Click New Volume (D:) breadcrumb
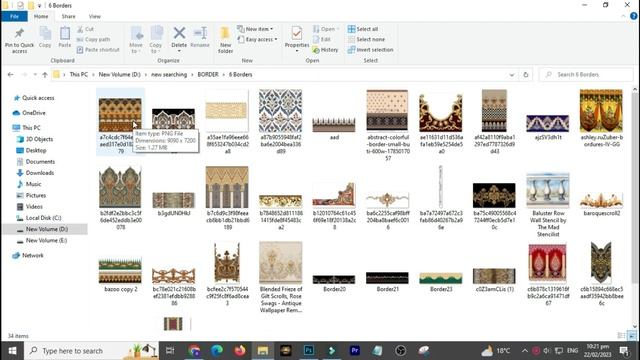The image size is (640, 360). [x=119, y=75]
